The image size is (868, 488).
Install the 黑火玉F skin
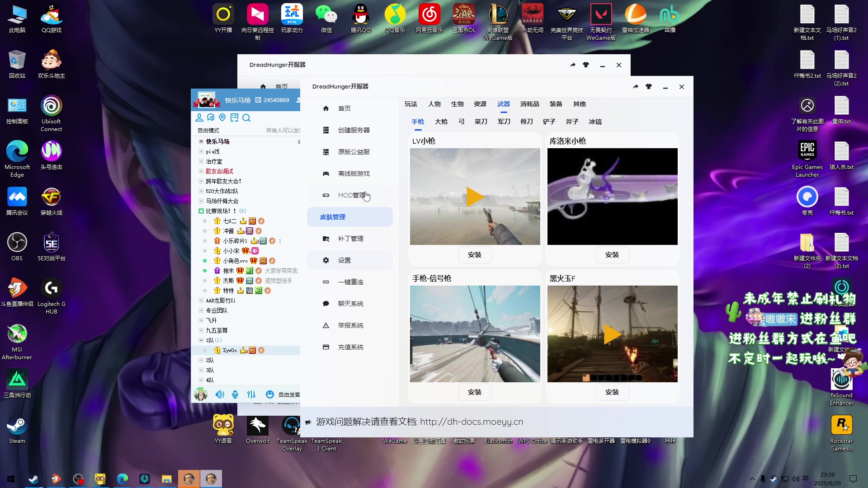coord(612,392)
